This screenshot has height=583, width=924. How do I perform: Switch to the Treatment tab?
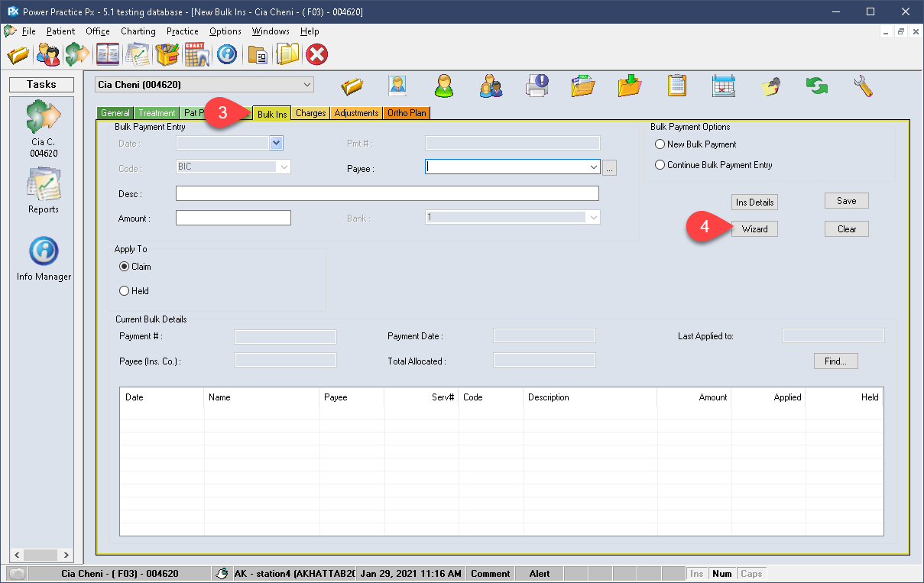pos(157,113)
